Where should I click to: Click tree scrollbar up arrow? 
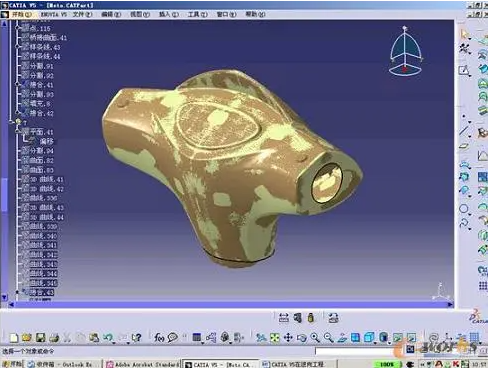[4, 24]
